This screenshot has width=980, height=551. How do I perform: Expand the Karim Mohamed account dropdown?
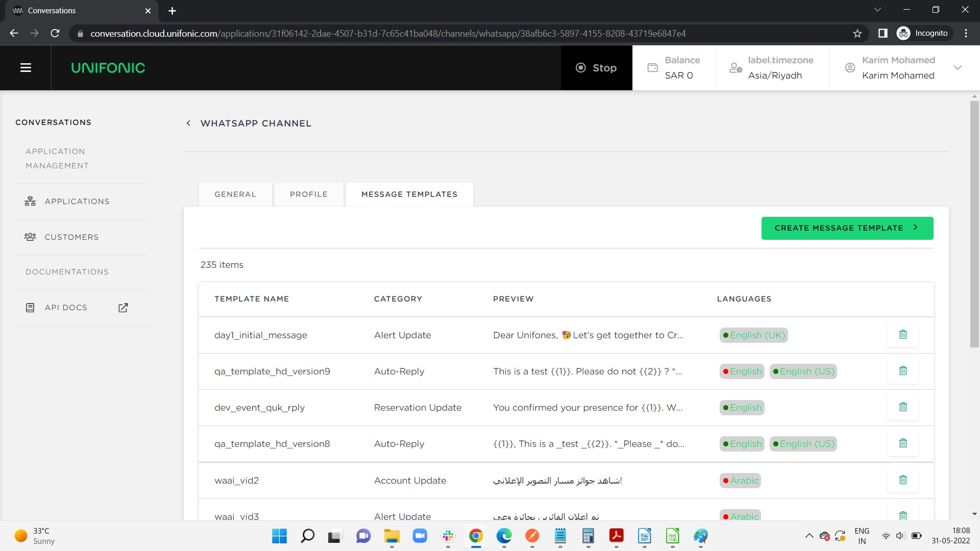tap(958, 68)
